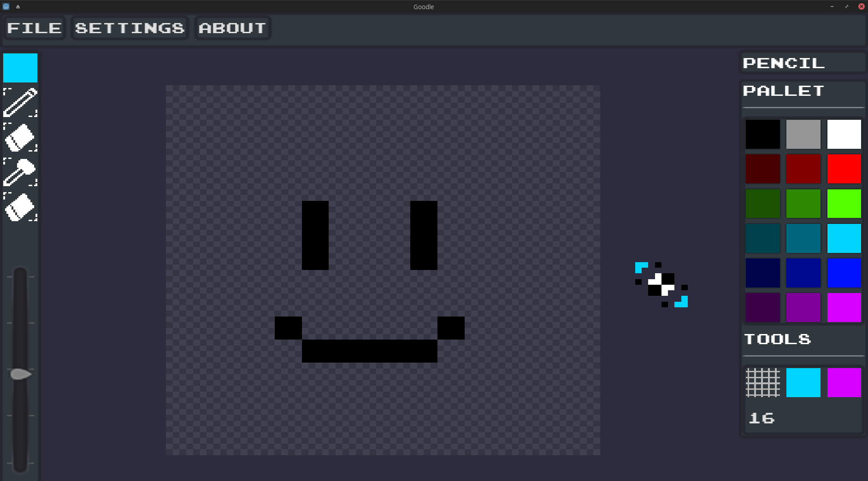This screenshot has height=481, width=868.
Task: Select the magenta swatch in the Tools panel
Action: [x=844, y=383]
